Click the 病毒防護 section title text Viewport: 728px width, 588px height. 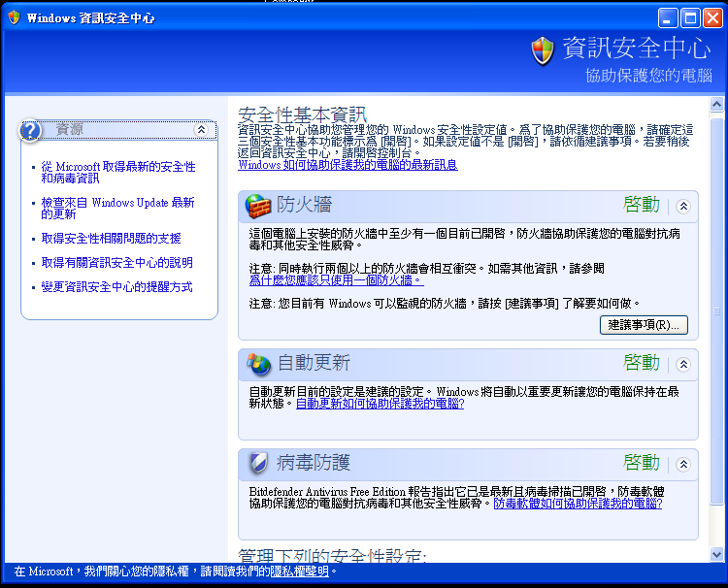click(314, 463)
